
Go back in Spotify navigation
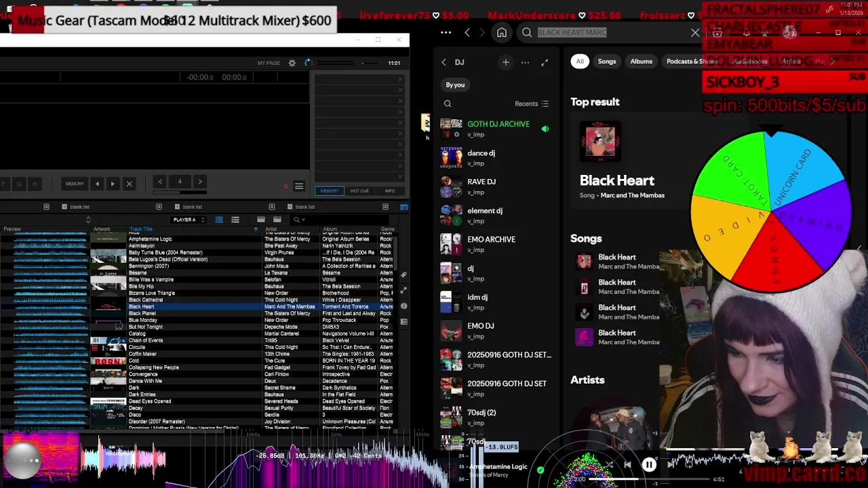click(467, 33)
